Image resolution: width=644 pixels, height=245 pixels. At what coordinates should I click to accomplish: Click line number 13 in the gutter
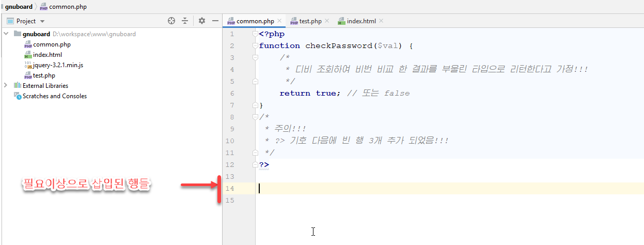click(230, 177)
